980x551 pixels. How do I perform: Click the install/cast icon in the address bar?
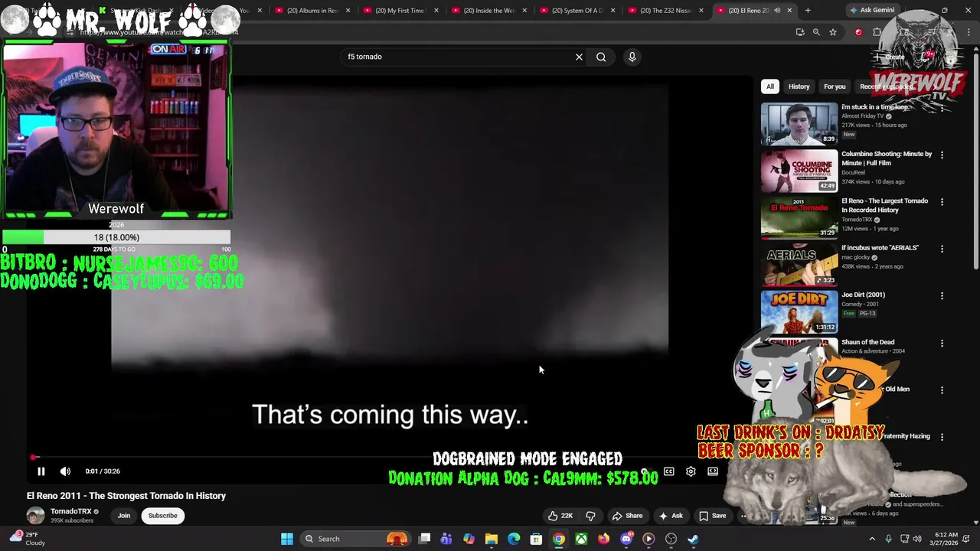click(800, 32)
